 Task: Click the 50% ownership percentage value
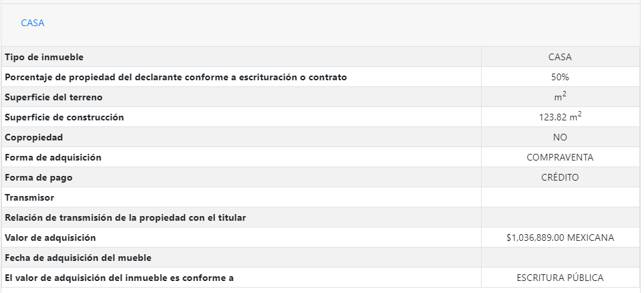(x=560, y=78)
